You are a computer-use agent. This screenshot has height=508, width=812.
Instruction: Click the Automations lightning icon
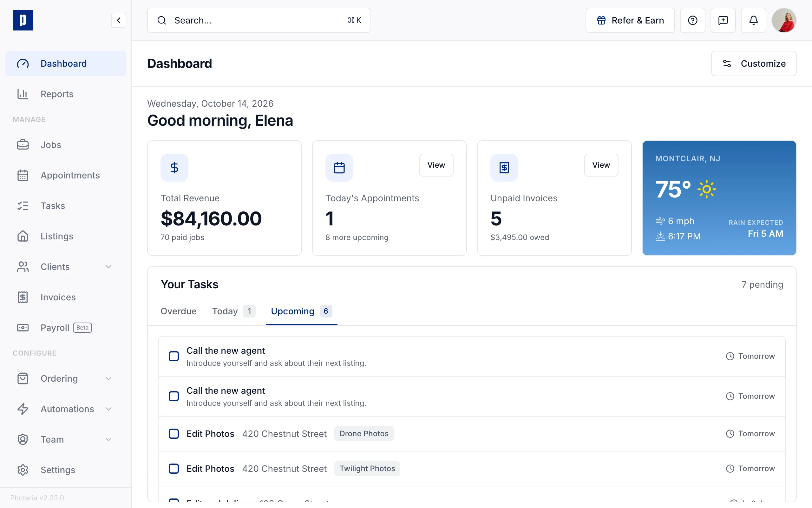click(x=23, y=409)
